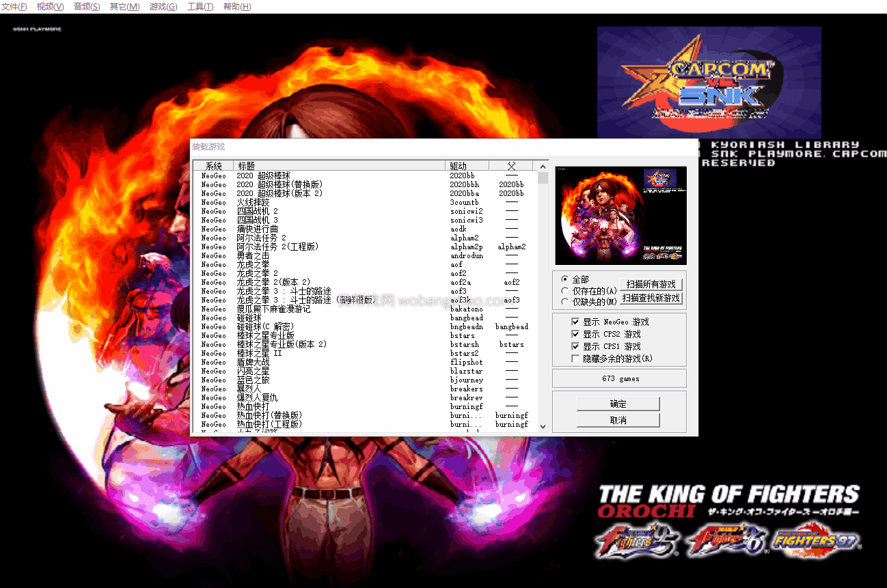Viewport: 887px width, 588px height.
Task: Open the 音频(S) menu
Action: [86, 7]
